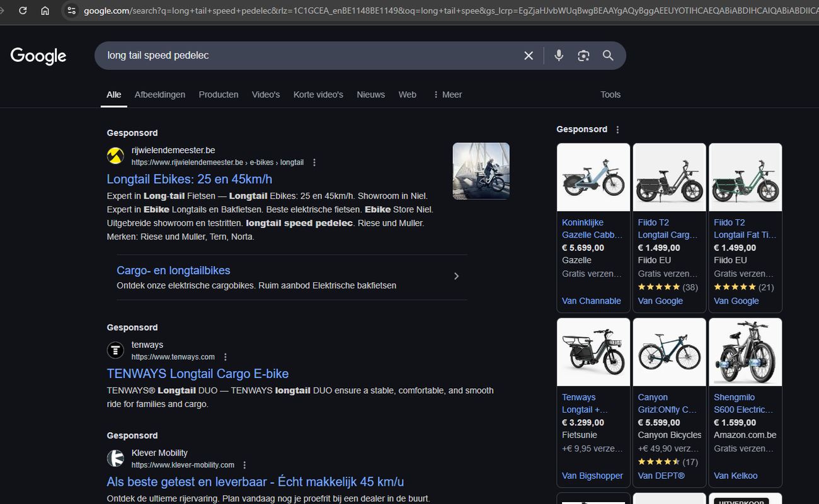Switch to the Video's tab
The width and height of the screenshot is (819, 504).
coord(266,94)
